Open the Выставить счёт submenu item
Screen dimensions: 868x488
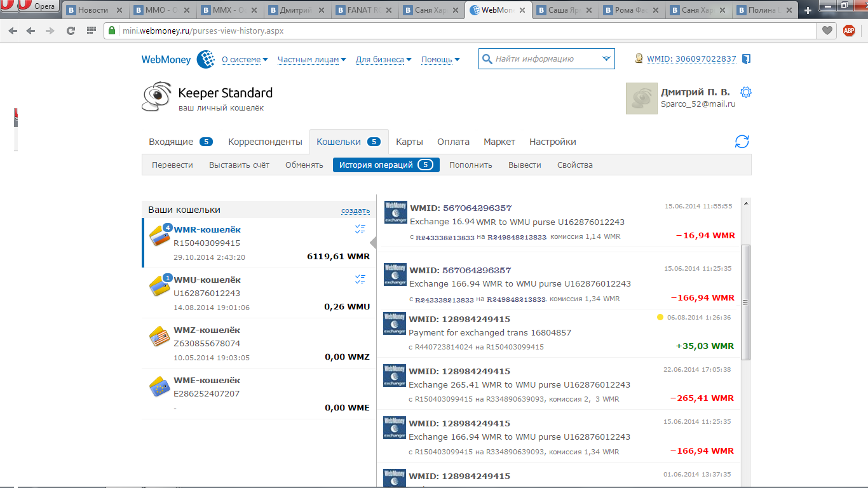point(239,165)
